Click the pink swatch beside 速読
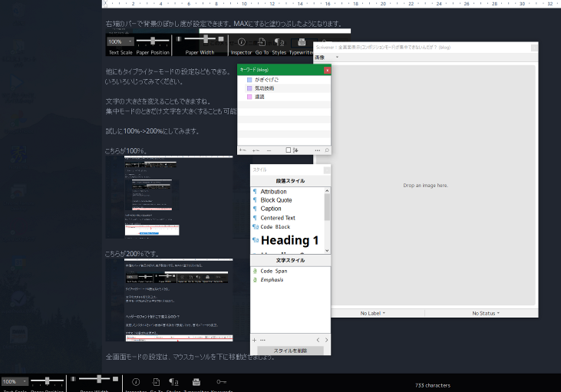561x392 pixels. (x=249, y=97)
